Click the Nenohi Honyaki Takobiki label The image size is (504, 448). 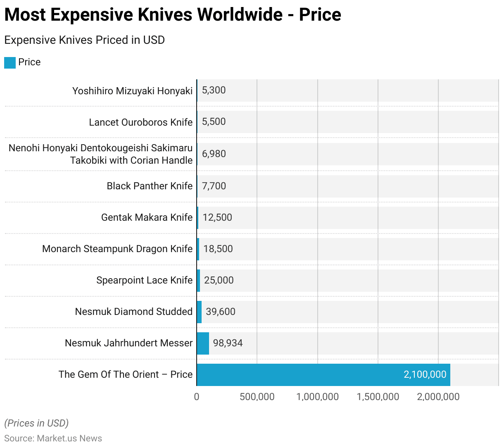point(101,154)
